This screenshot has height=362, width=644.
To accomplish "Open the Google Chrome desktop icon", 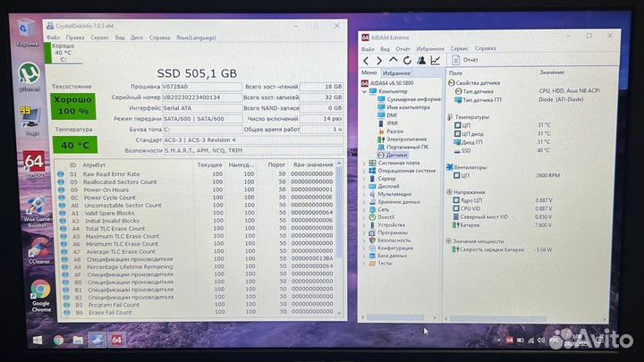I will pyautogui.click(x=40, y=295).
